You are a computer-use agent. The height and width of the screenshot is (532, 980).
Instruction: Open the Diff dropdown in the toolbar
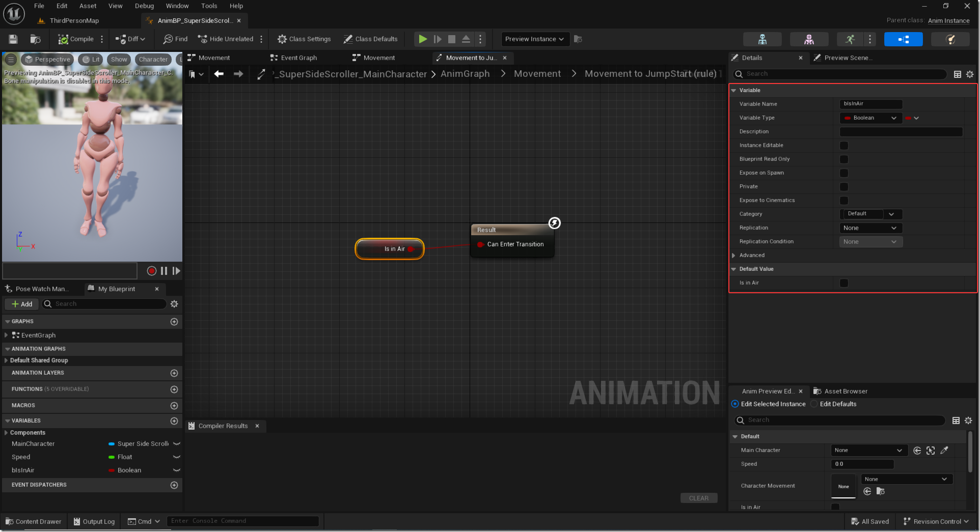[130, 39]
